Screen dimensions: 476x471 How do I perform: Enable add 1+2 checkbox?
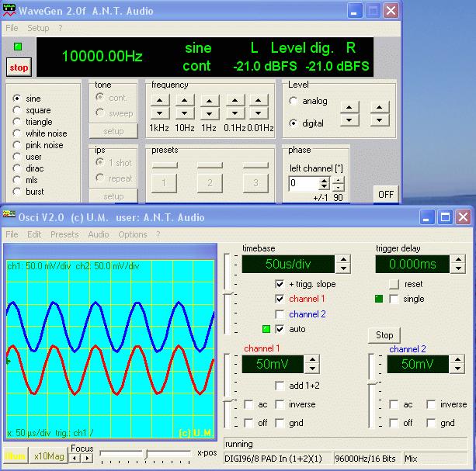(280, 386)
